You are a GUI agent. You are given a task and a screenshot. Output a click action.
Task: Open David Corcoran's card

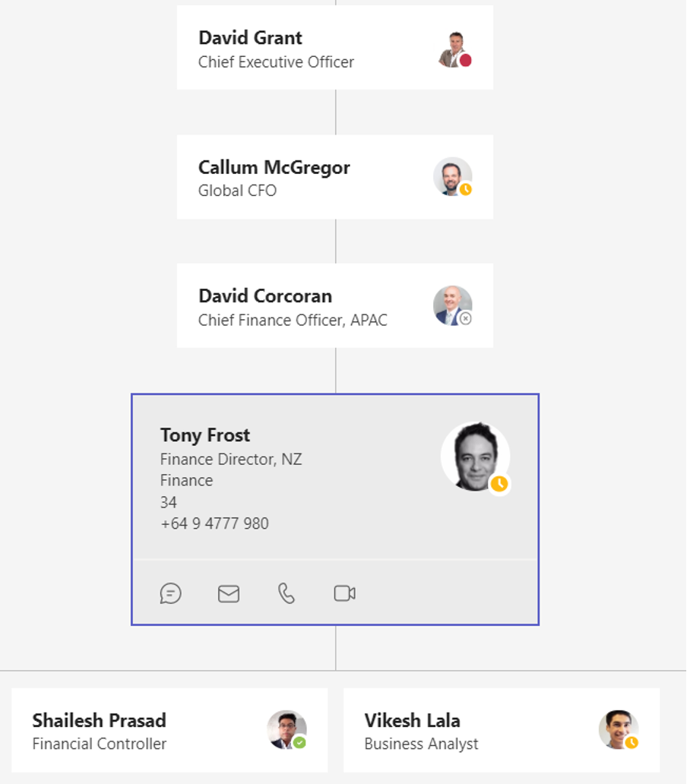pos(335,305)
